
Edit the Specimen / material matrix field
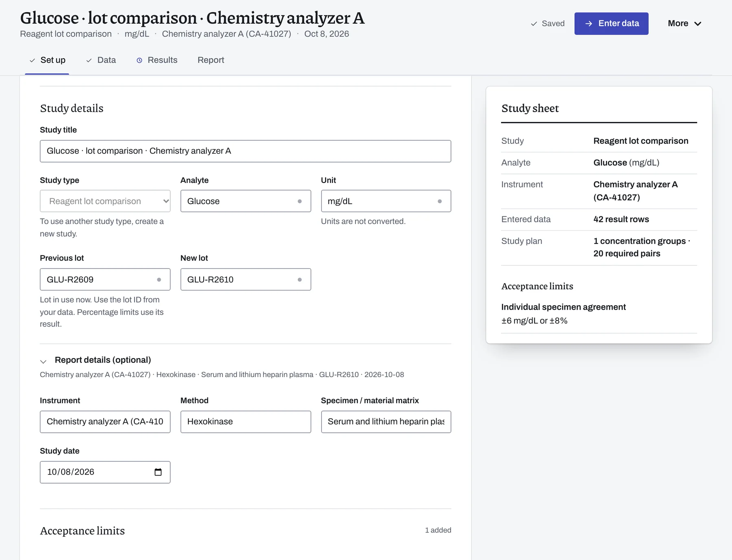386,422
